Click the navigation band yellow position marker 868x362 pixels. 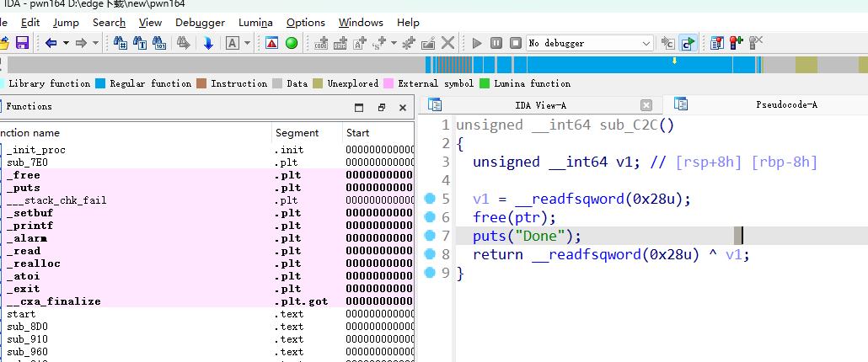(x=674, y=61)
